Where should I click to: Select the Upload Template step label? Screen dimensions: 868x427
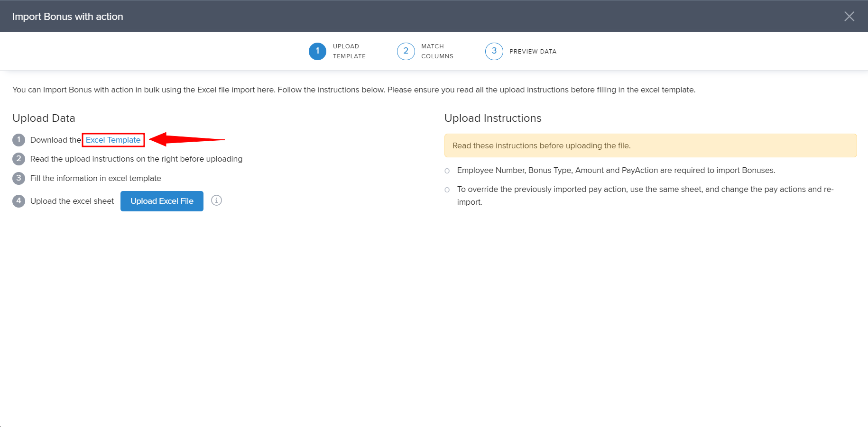coord(349,51)
